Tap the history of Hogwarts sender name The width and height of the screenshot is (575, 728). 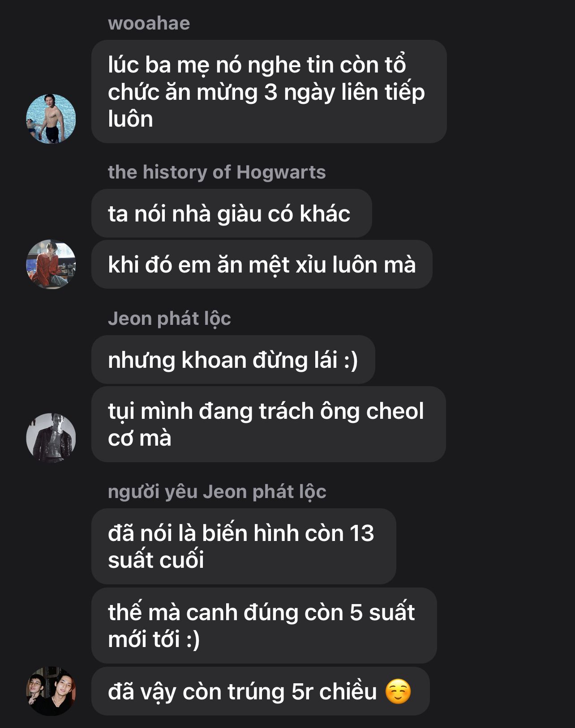[217, 172]
